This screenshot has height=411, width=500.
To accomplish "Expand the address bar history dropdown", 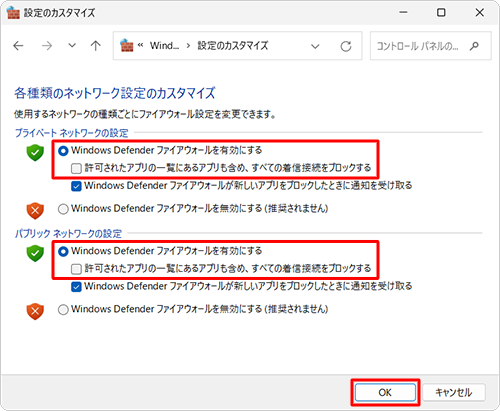I will 315,46.
